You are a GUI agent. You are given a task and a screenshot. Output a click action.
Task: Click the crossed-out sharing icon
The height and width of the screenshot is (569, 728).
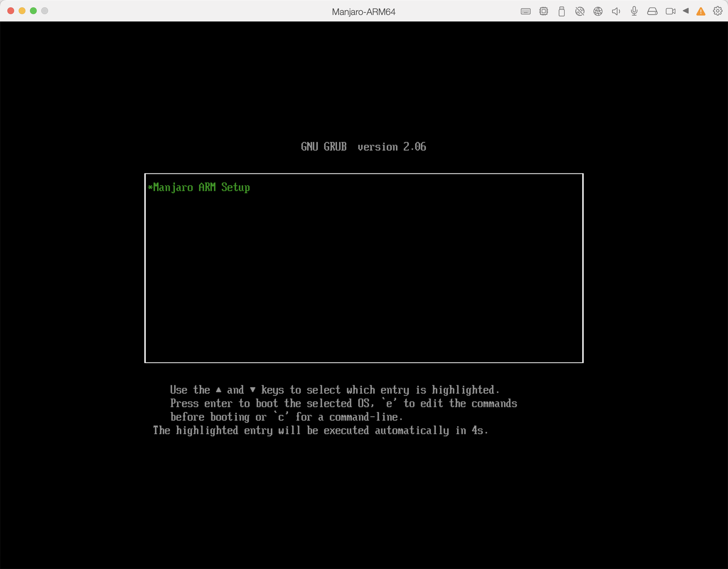point(580,11)
